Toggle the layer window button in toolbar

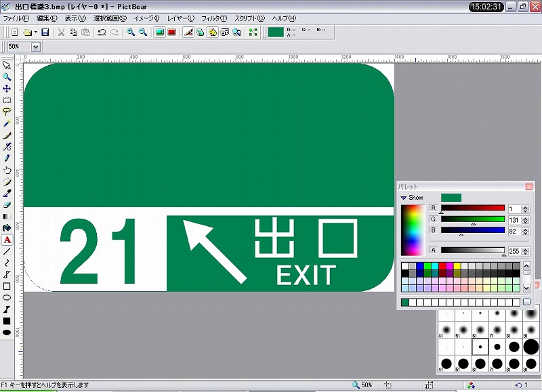tap(200, 32)
